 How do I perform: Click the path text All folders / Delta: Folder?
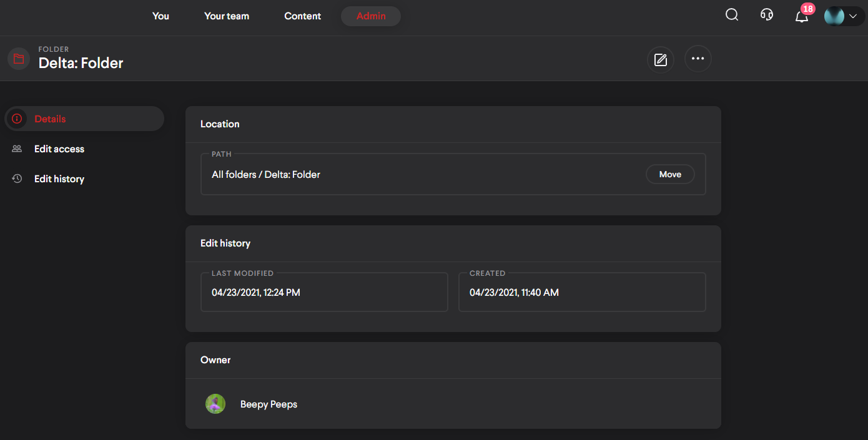266,175
